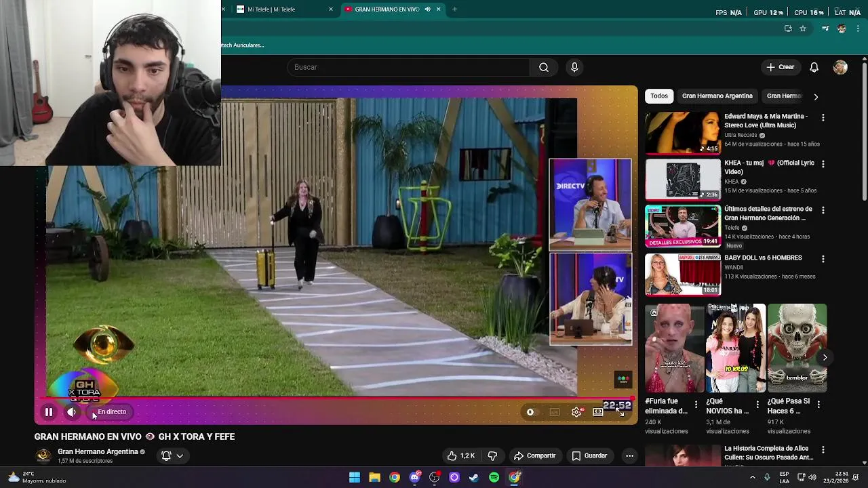
Task: Open Spotify from the taskbar
Action: pyautogui.click(x=494, y=477)
